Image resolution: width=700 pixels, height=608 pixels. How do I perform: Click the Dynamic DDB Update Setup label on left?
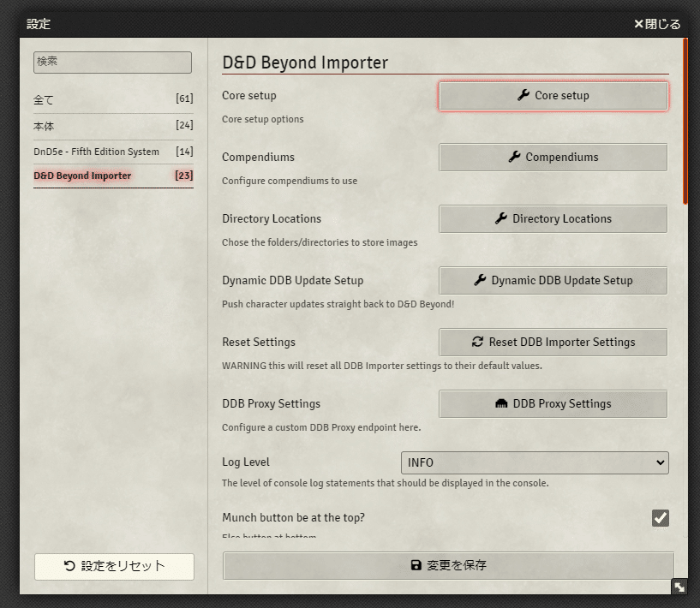point(292,281)
